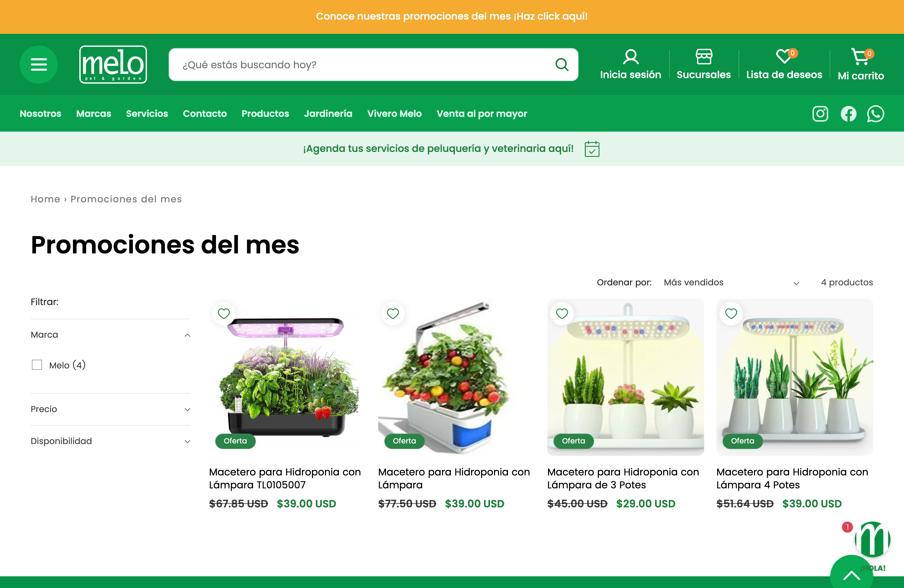Open the WhatsApp chat icon
The height and width of the screenshot is (588, 904).
(876, 113)
